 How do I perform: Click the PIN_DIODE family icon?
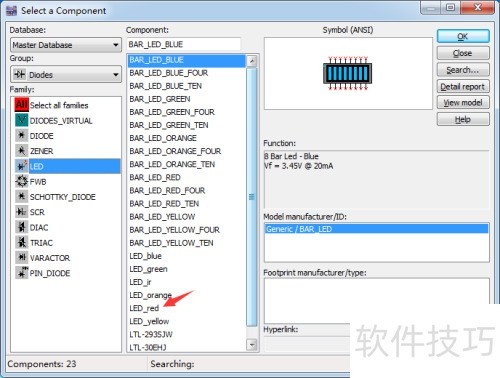[x=22, y=273]
